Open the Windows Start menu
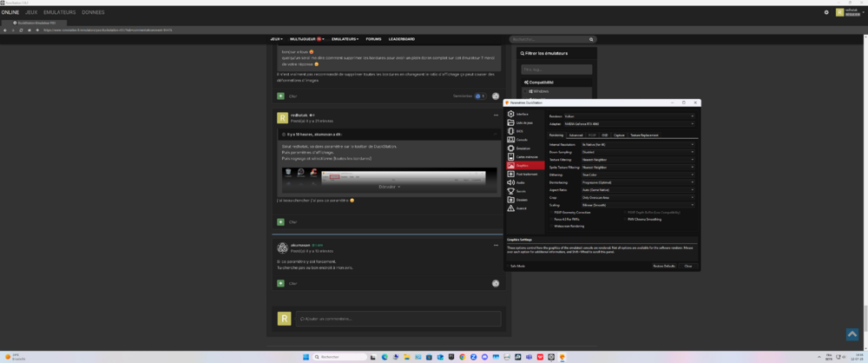 pyautogui.click(x=303, y=357)
